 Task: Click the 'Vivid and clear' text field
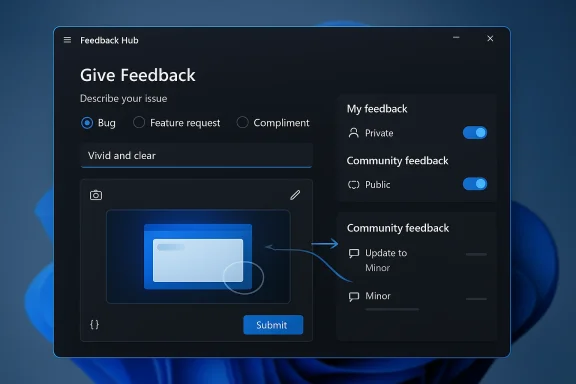pos(197,155)
